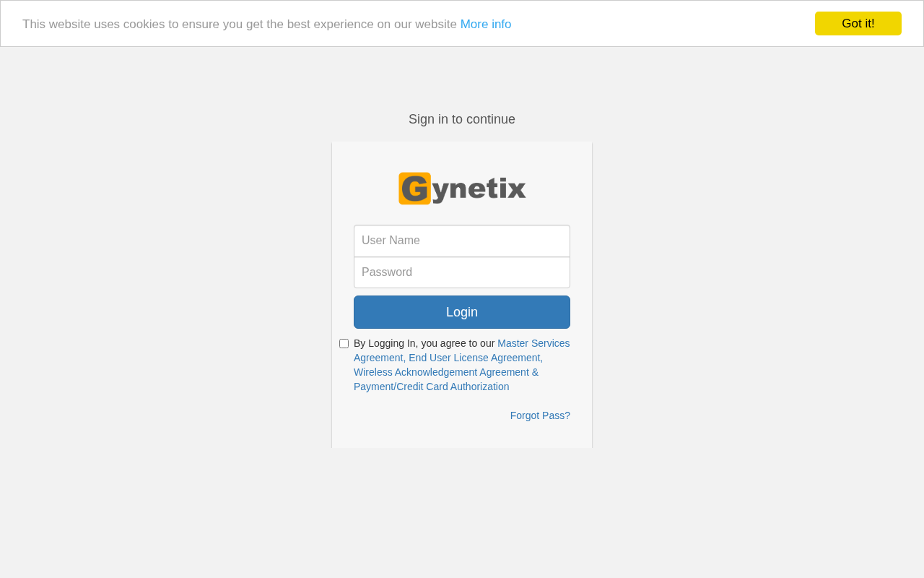
Task: Focus the Password field
Action: click(x=462, y=272)
